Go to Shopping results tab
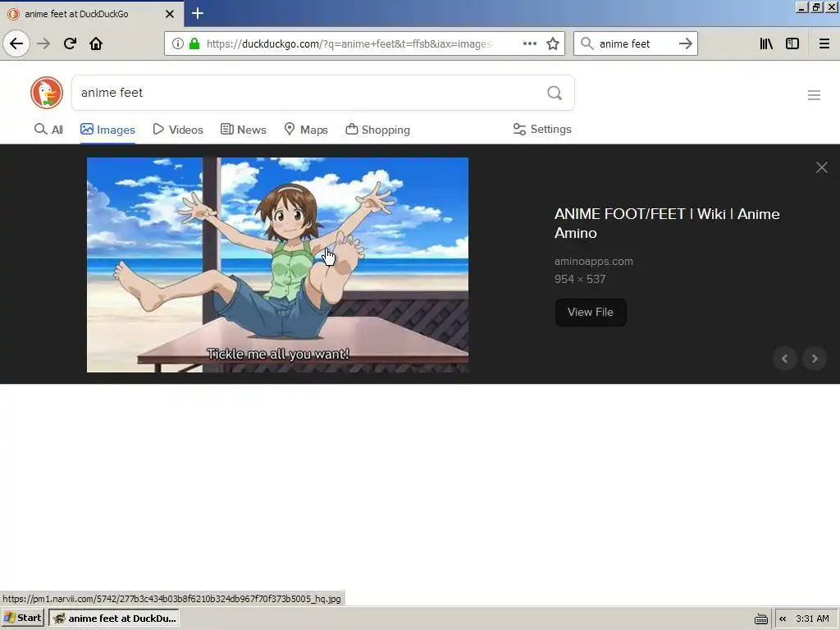Image resolution: width=840 pixels, height=630 pixels. (x=377, y=130)
